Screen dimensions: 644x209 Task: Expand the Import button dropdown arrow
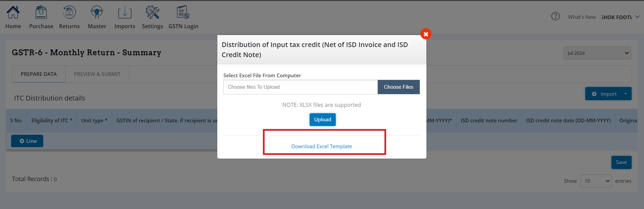tap(626, 94)
